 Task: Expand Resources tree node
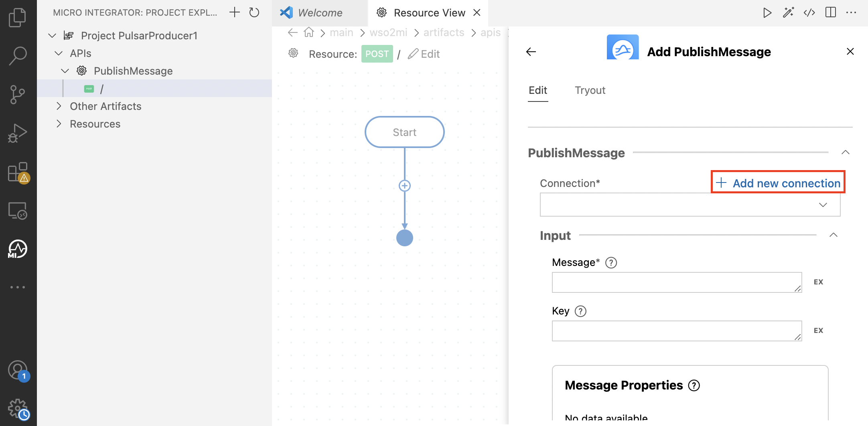[59, 124]
